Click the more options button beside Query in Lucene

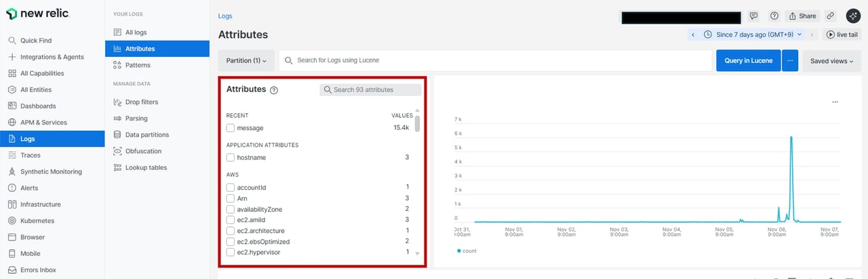(789, 60)
